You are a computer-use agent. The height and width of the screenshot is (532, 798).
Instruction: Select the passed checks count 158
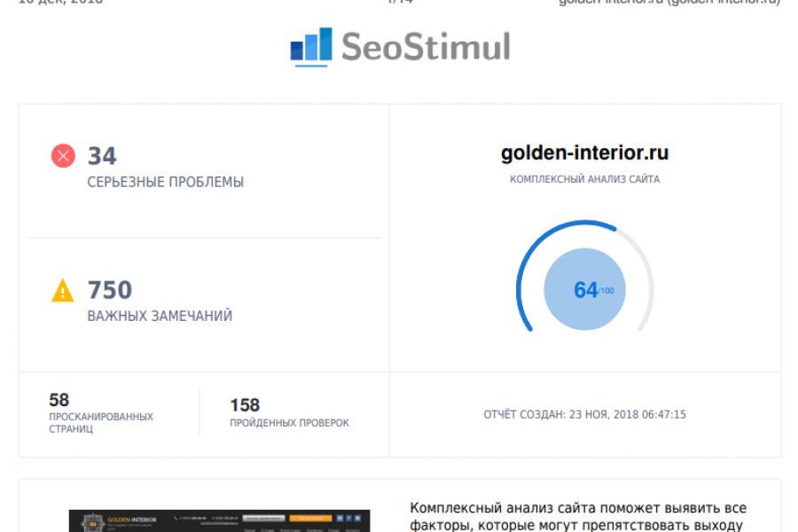(245, 404)
